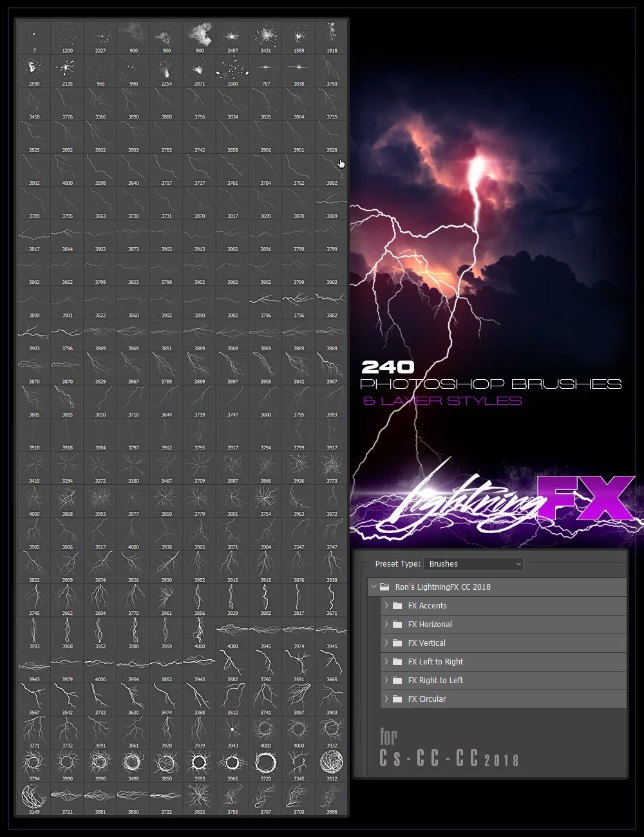Choose the 3149 lightning ball brush
644x837 pixels.
pos(34,797)
